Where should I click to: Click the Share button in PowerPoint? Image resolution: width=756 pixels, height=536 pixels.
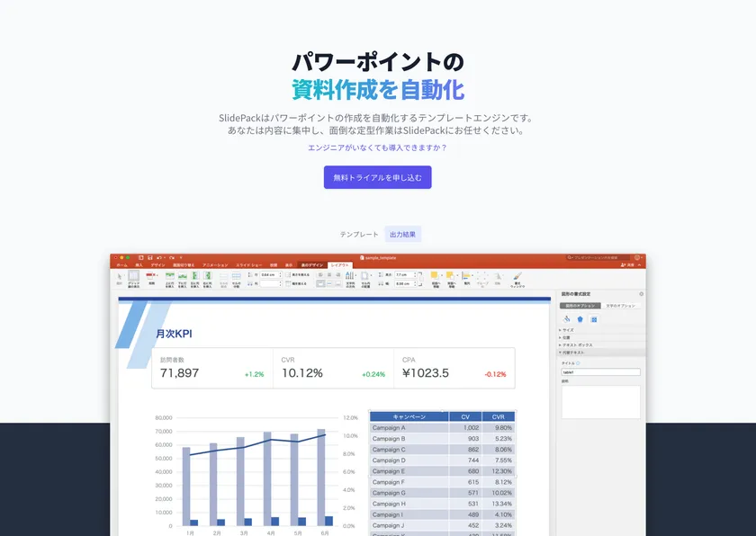coord(626,265)
